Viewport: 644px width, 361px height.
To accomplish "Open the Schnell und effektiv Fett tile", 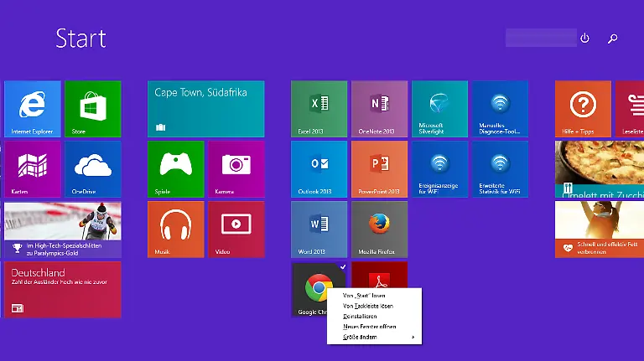I will coord(600,229).
